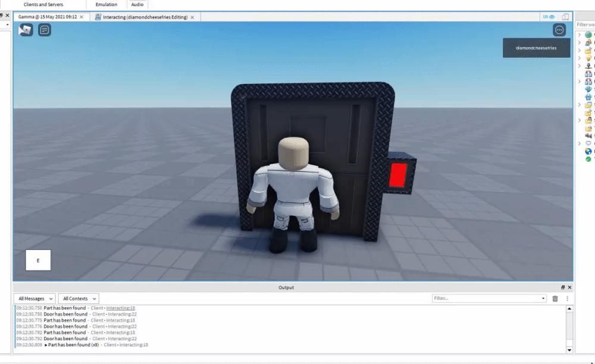Image resolution: width=595 pixels, height=364 pixels.
Task: Open Output panel kebab options menu
Action: click(x=567, y=299)
